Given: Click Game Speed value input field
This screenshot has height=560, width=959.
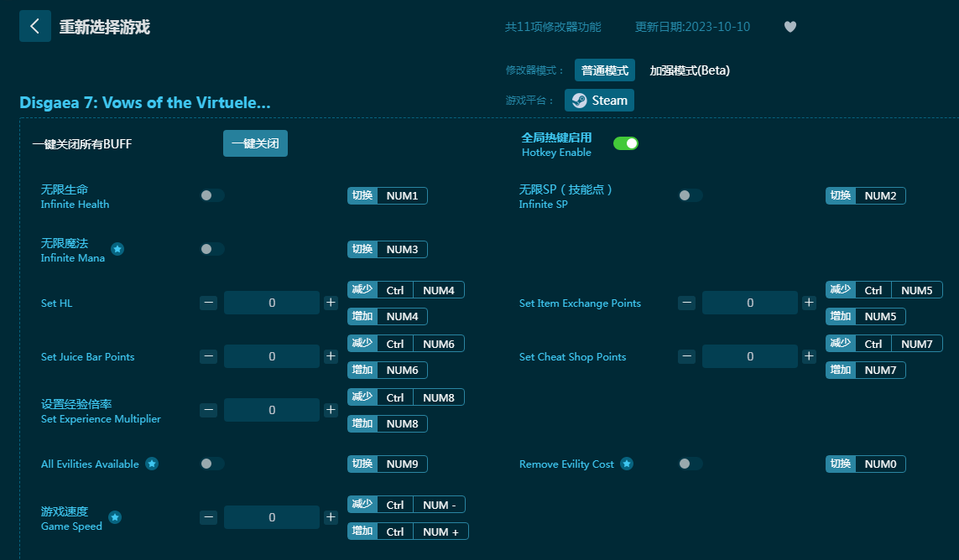Looking at the screenshot, I should tap(272, 518).
